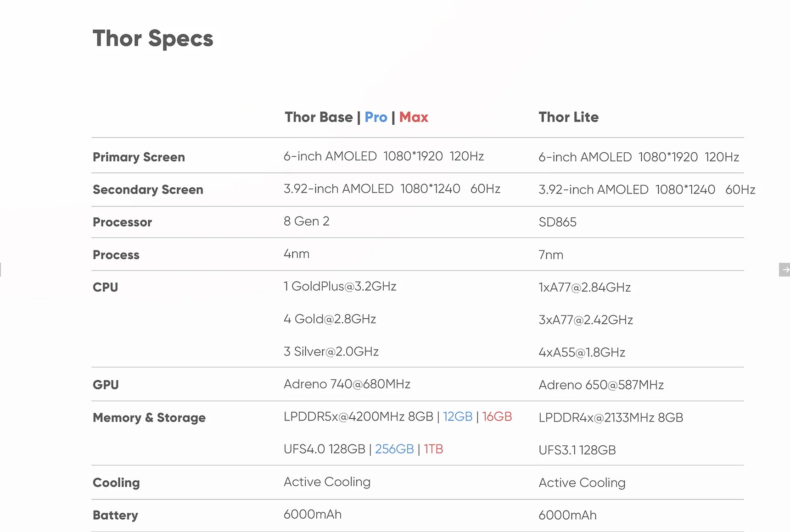The image size is (790, 532).
Task: Click the blue "12GB" memory option
Action: (457, 416)
